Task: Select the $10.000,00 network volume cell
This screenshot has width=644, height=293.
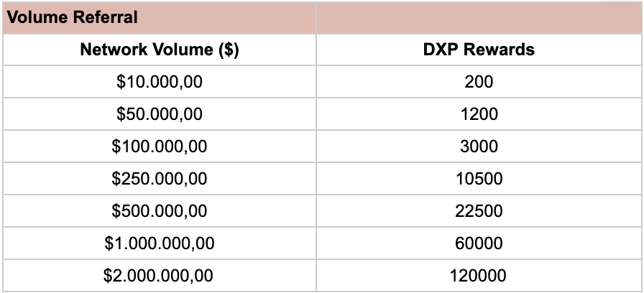Action: [x=160, y=82]
